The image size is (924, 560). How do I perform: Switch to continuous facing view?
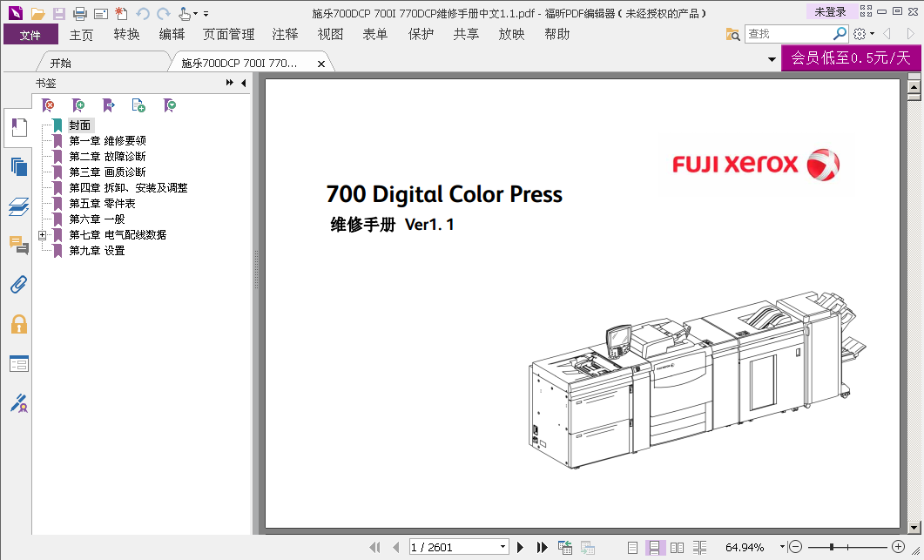(x=699, y=548)
